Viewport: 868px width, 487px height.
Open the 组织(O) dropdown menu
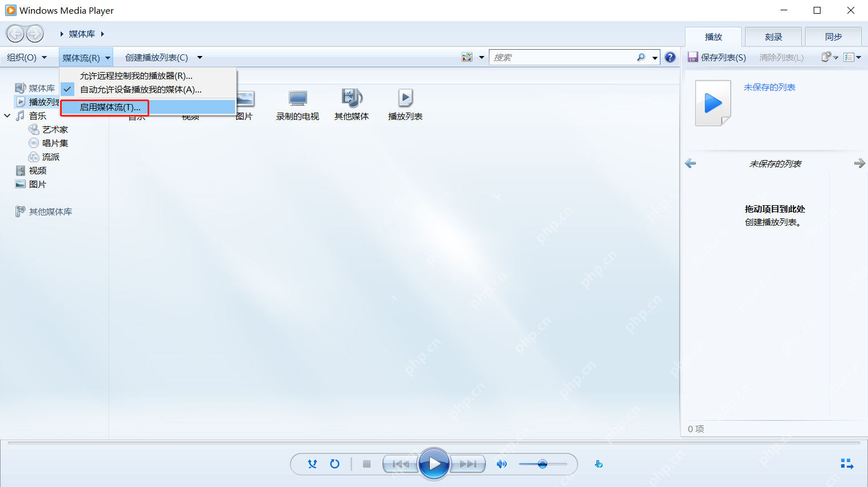click(x=27, y=57)
